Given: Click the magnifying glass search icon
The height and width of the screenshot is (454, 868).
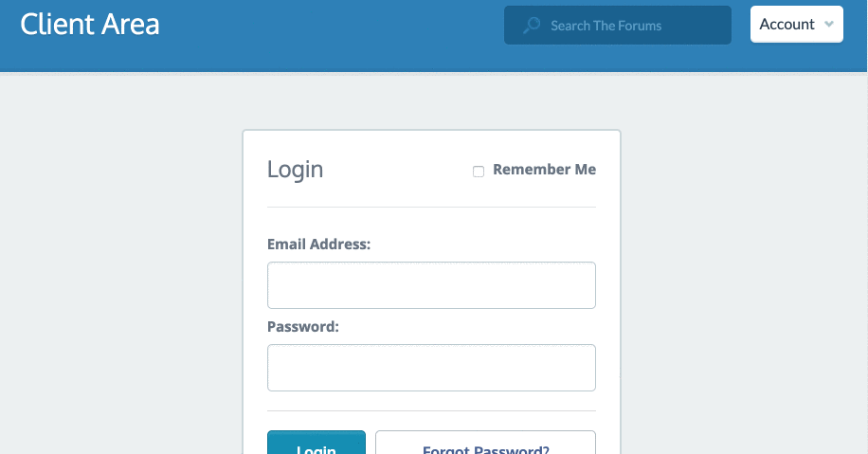Looking at the screenshot, I should pyautogui.click(x=532, y=25).
